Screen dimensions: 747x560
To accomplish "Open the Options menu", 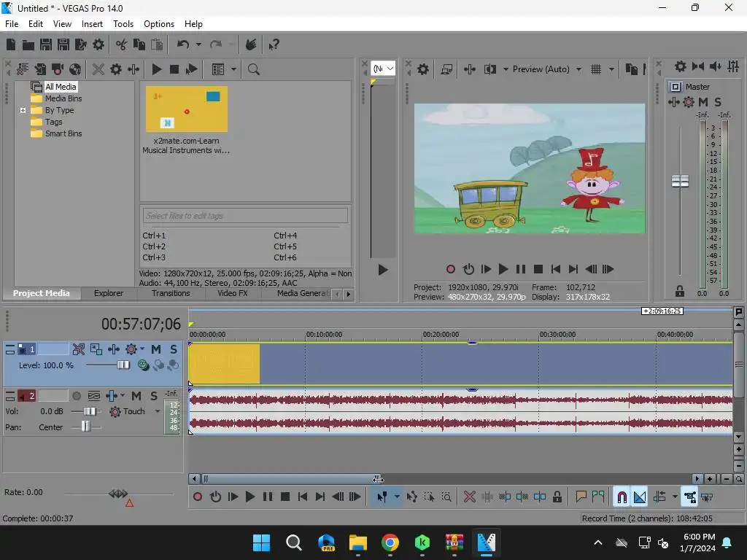I will tap(158, 24).
